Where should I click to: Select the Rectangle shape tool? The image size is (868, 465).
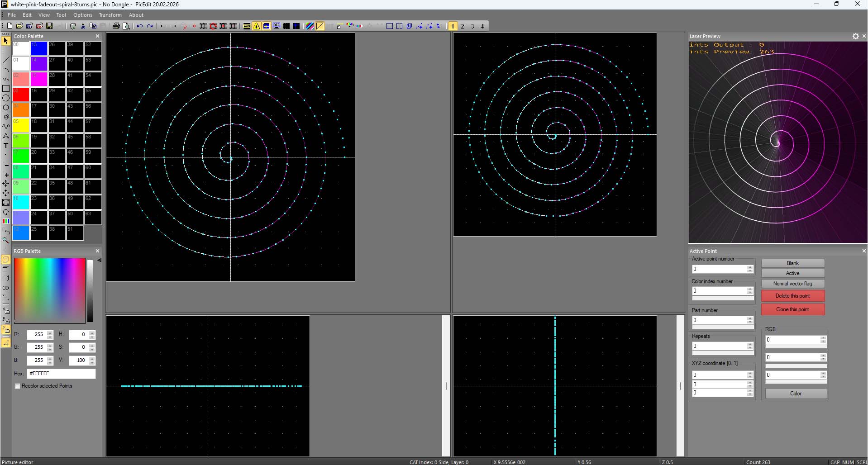pyautogui.click(x=6, y=89)
